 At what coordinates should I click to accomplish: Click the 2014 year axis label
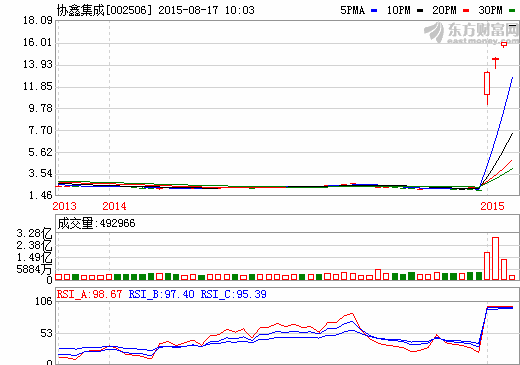point(114,206)
